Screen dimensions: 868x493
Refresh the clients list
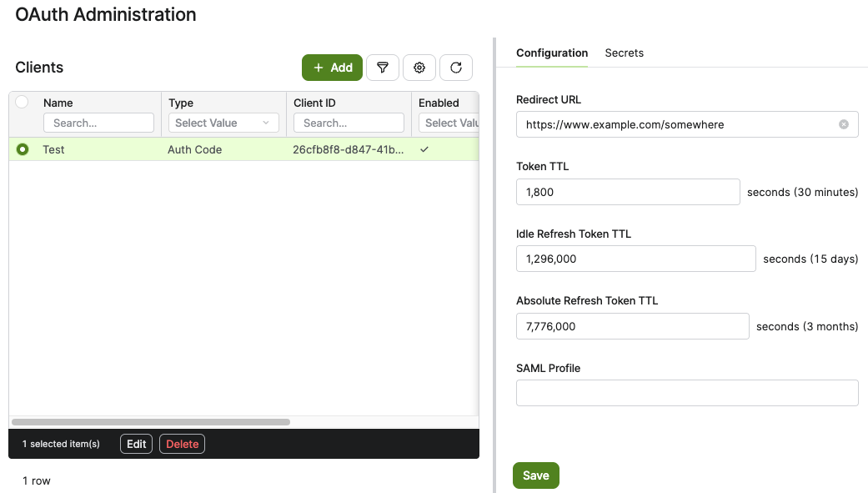coord(455,68)
